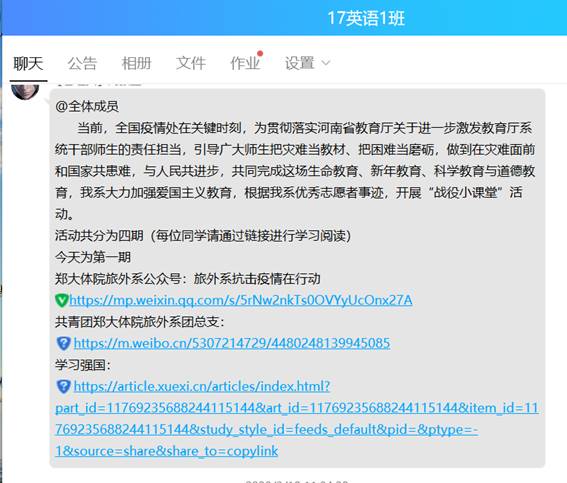Open the m.weibo.cn post link

[x=232, y=343]
